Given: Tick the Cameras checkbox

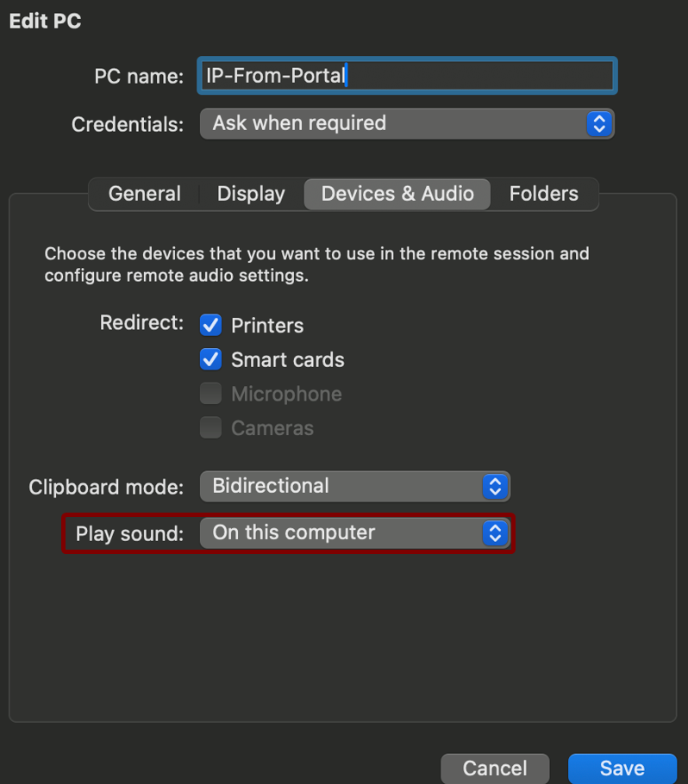Looking at the screenshot, I should 210,428.
